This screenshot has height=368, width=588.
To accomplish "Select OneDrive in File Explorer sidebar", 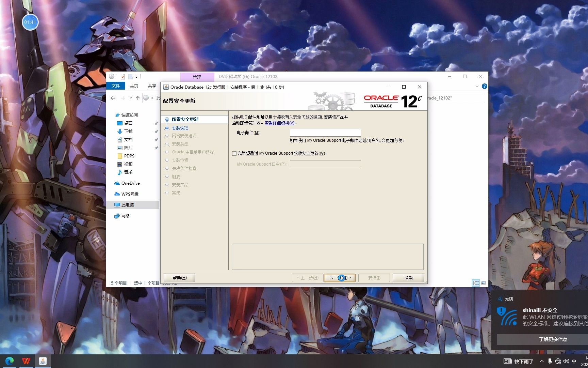I will click(x=130, y=183).
